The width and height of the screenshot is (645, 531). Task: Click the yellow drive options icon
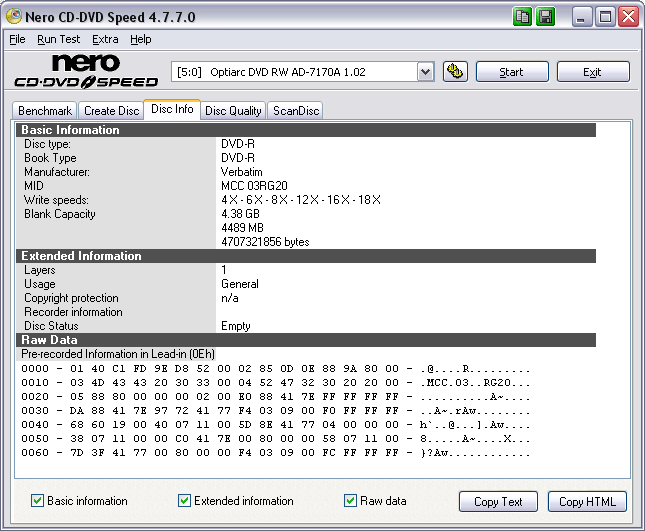click(x=455, y=72)
